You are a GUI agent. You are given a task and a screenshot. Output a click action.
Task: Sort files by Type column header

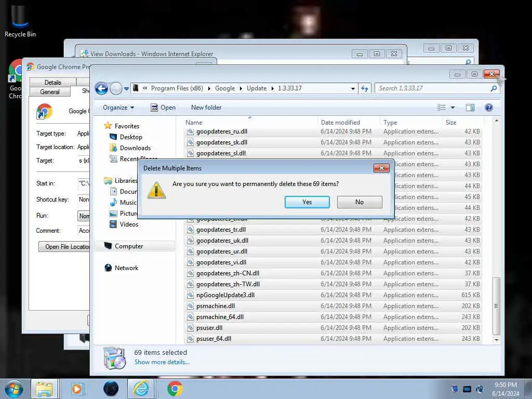(411, 123)
